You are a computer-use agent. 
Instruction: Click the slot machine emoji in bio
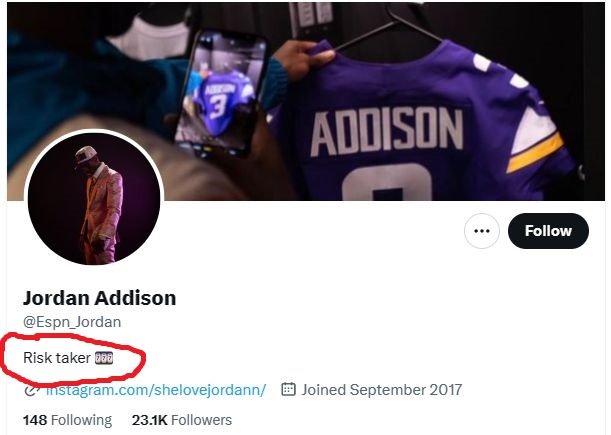pos(104,358)
